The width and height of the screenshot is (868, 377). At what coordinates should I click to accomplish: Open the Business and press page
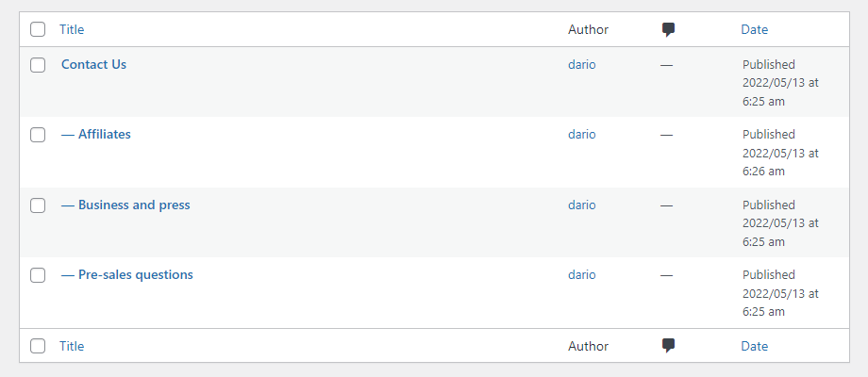tap(134, 205)
